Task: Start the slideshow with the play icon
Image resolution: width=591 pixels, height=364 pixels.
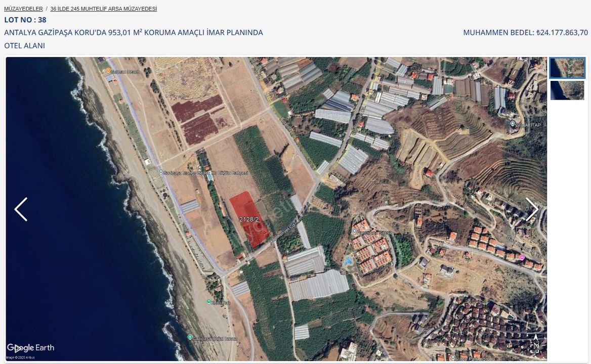Action: (x=18, y=349)
